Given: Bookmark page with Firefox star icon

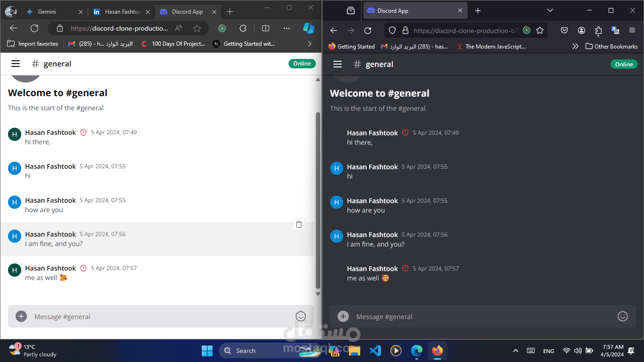Looking at the screenshot, I should pyautogui.click(x=540, y=31).
